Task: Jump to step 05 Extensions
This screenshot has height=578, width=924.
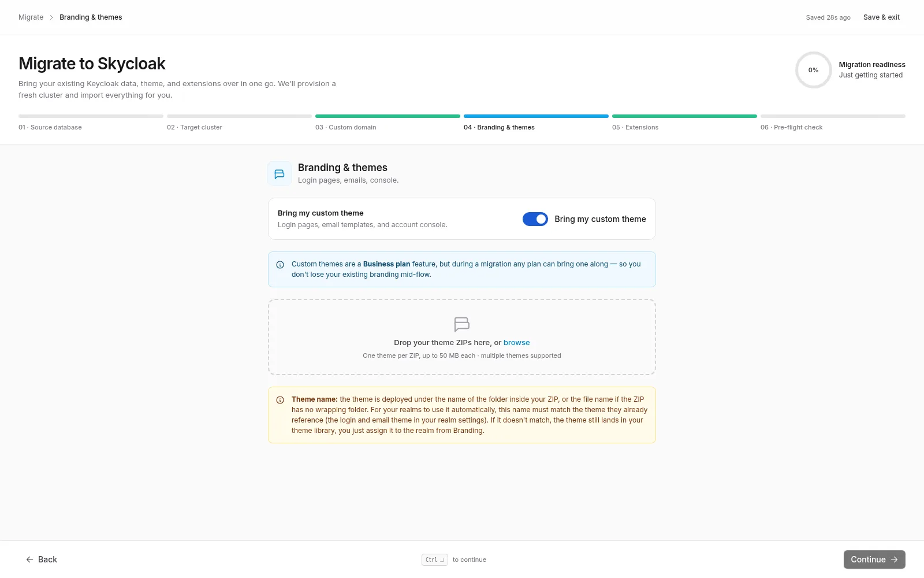Action: pos(684,123)
